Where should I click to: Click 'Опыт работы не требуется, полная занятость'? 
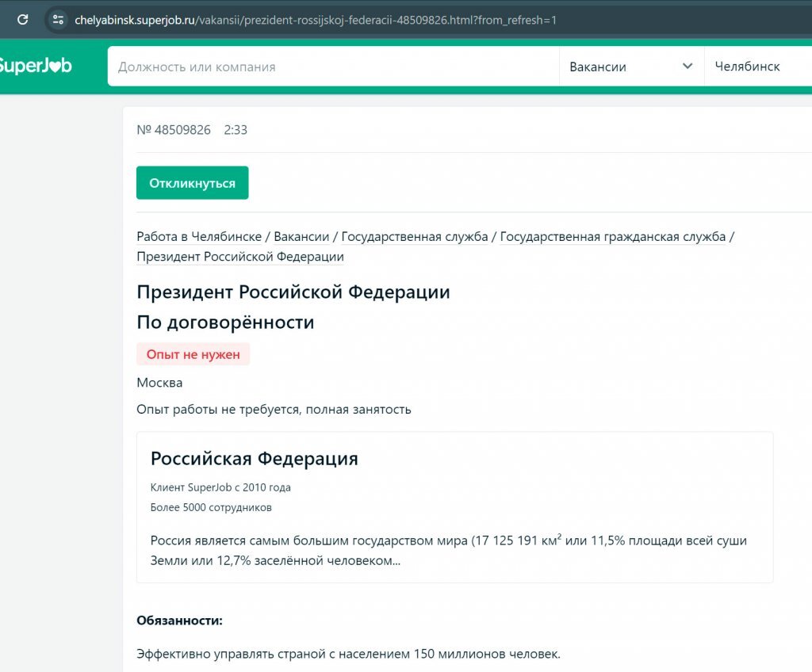tap(274, 410)
